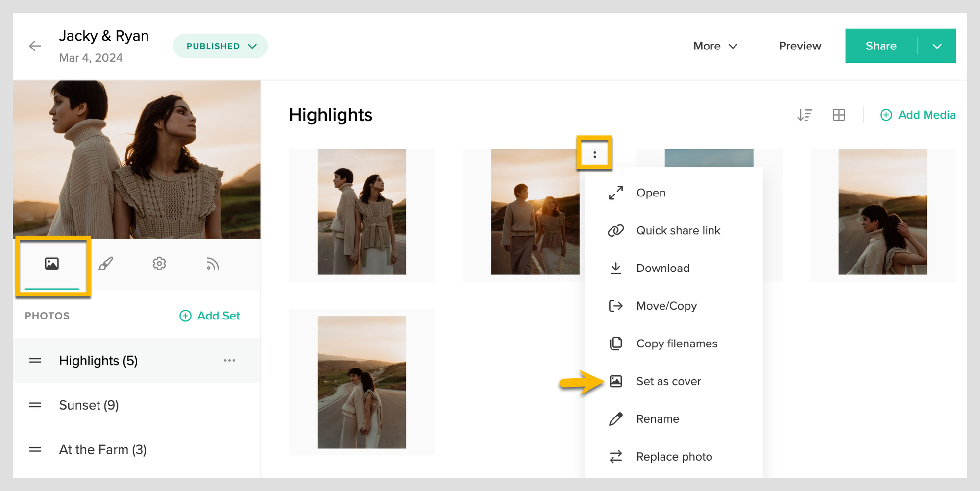Change the grid layout view
980x491 pixels.
tap(839, 115)
